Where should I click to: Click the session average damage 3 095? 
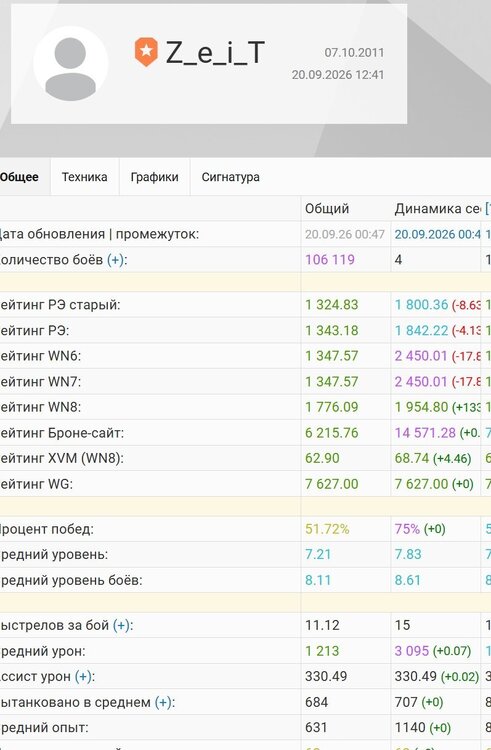click(x=412, y=651)
